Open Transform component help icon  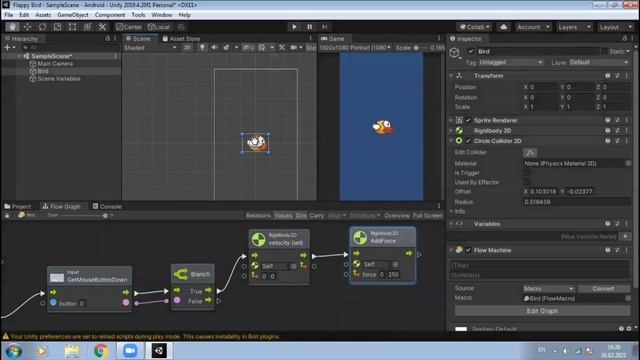608,76
